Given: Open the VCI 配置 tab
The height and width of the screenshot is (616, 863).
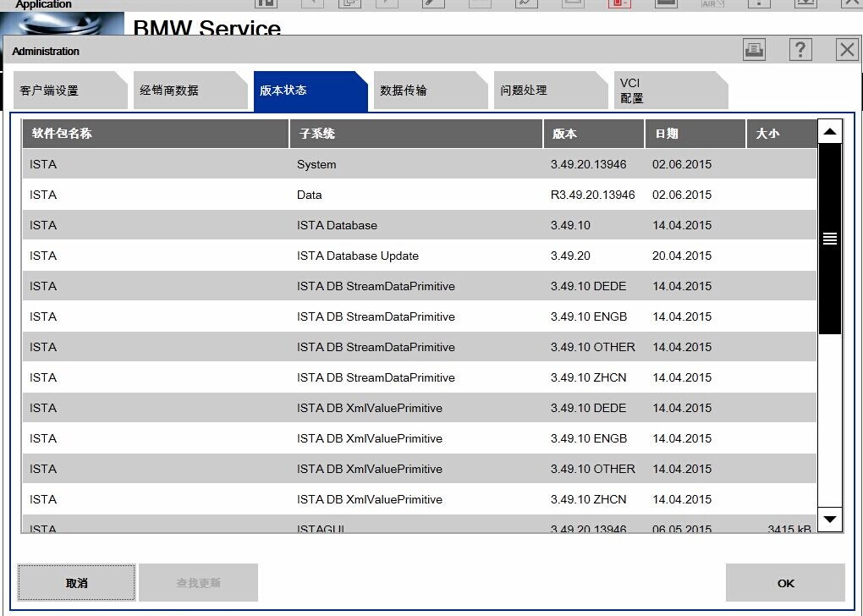Looking at the screenshot, I should coord(671,91).
